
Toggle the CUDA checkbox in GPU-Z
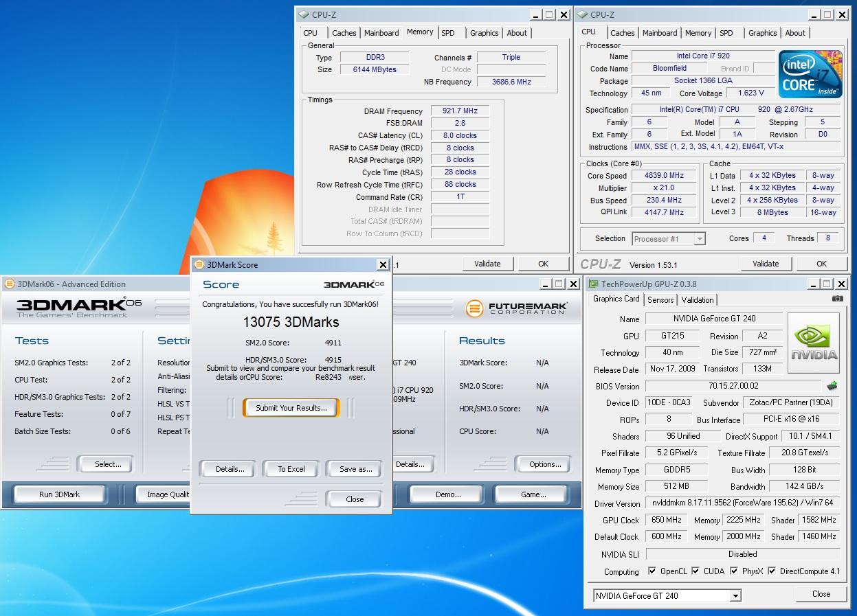point(695,571)
